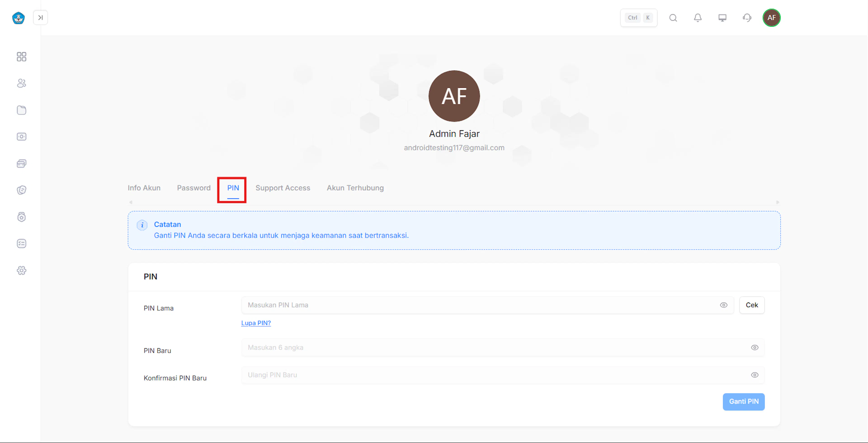Open notifications bell
Viewport: 868px width, 443px height.
(x=698, y=18)
